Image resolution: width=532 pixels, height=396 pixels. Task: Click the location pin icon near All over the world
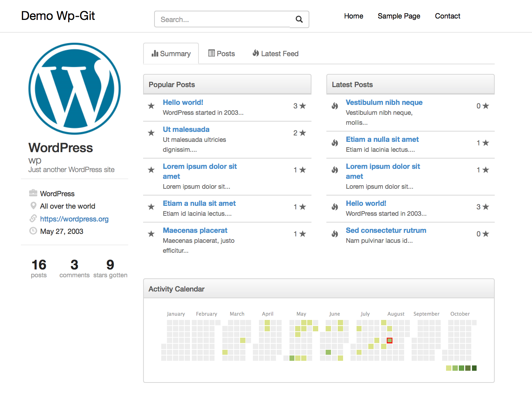coord(33,206)
